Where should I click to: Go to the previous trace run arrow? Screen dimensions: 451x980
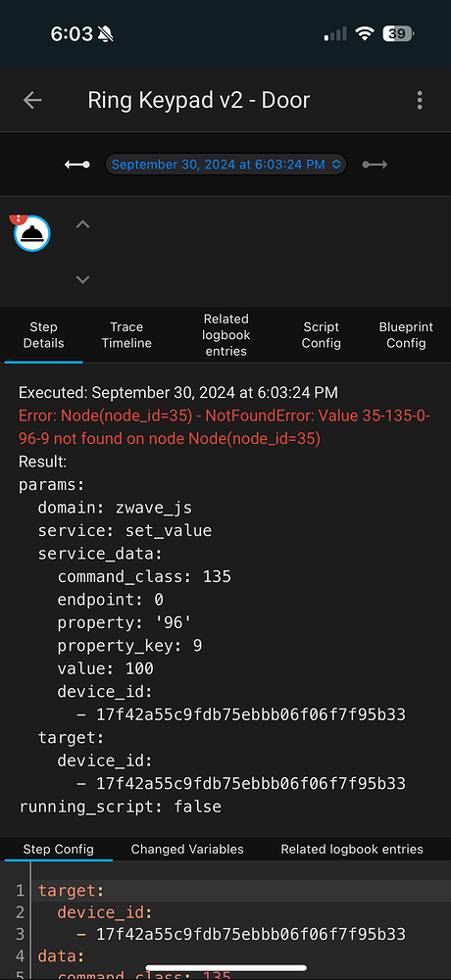click(x=77, y=165)
